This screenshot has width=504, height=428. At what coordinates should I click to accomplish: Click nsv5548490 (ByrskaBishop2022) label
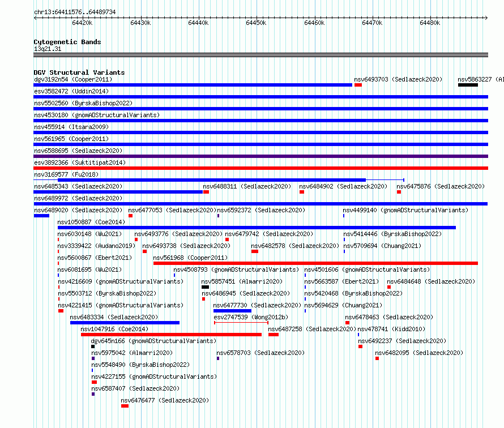[x=141, y=365]
